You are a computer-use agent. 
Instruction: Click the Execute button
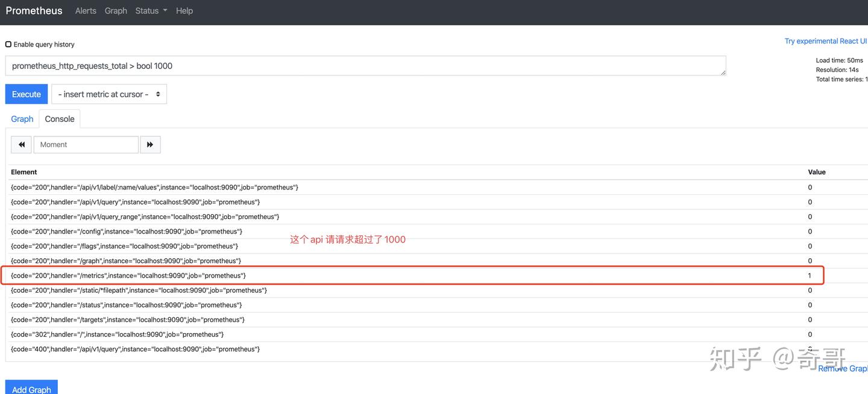coord(26,94)
